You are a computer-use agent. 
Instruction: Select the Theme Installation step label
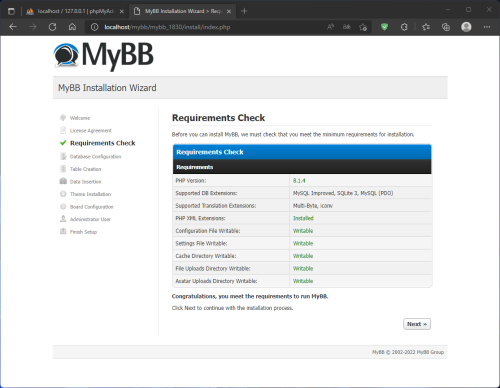90,194
